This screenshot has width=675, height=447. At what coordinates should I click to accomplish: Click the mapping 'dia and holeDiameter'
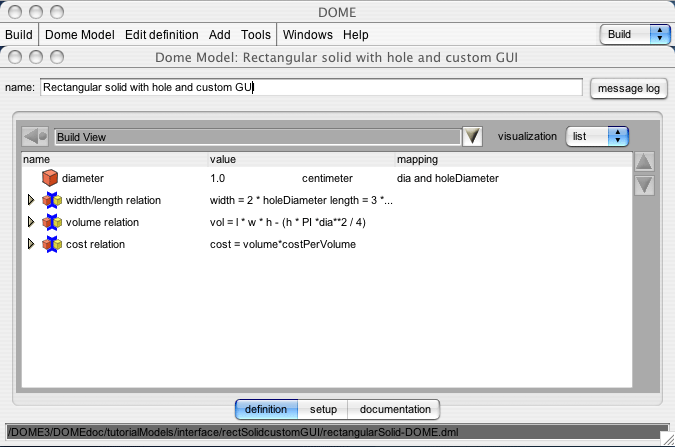(448, 178)
